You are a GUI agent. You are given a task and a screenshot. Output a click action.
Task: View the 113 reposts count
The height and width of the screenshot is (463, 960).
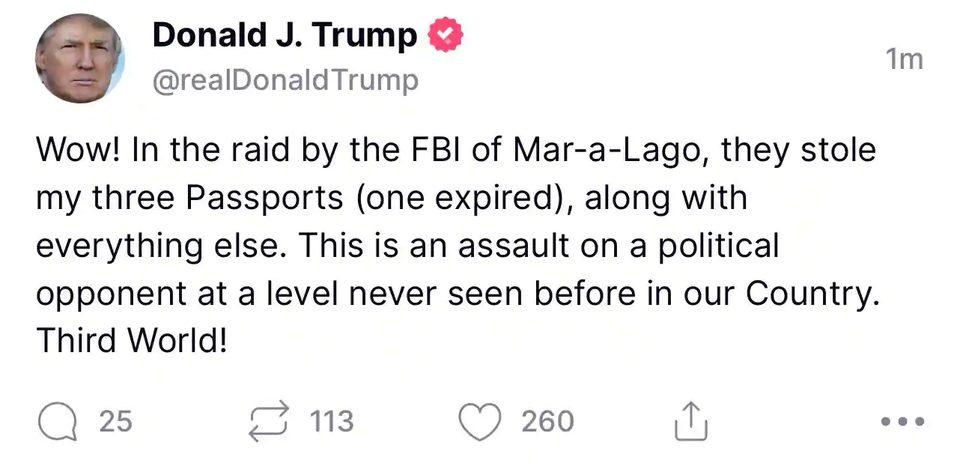[332, 421]
